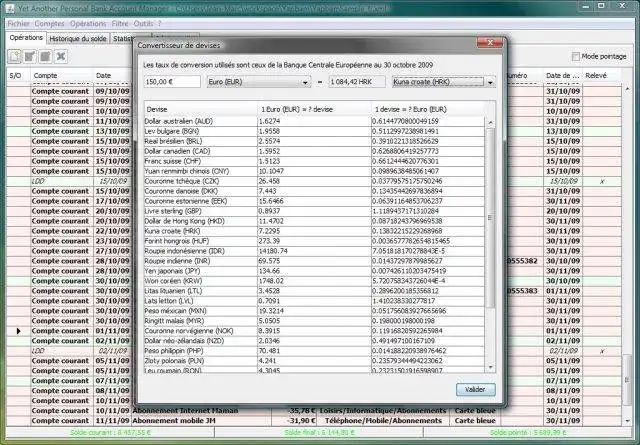Viewport: 640px width, 445px height.
Task: Select the Livre sterling (GBP) row
Action: [314, 211]
